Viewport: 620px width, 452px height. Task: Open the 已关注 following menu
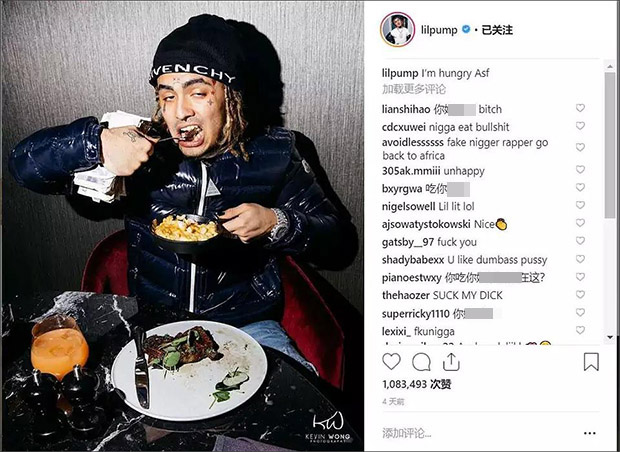point(497,30)
